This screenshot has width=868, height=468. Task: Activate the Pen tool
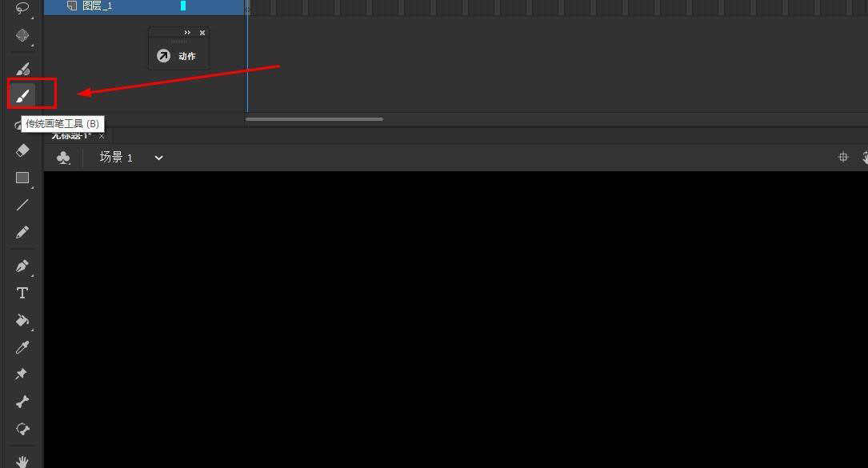coord(22,266)
